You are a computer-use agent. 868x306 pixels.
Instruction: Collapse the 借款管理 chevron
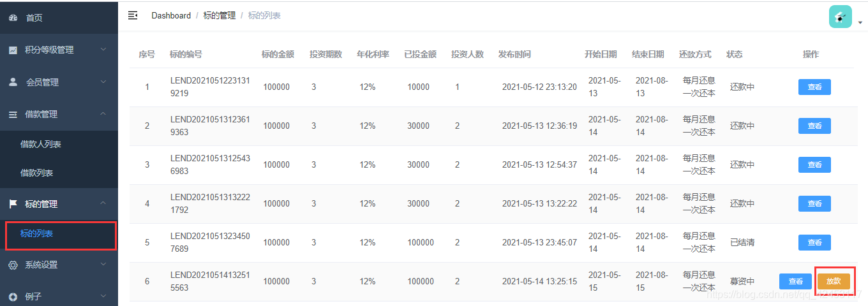point(103,114)
